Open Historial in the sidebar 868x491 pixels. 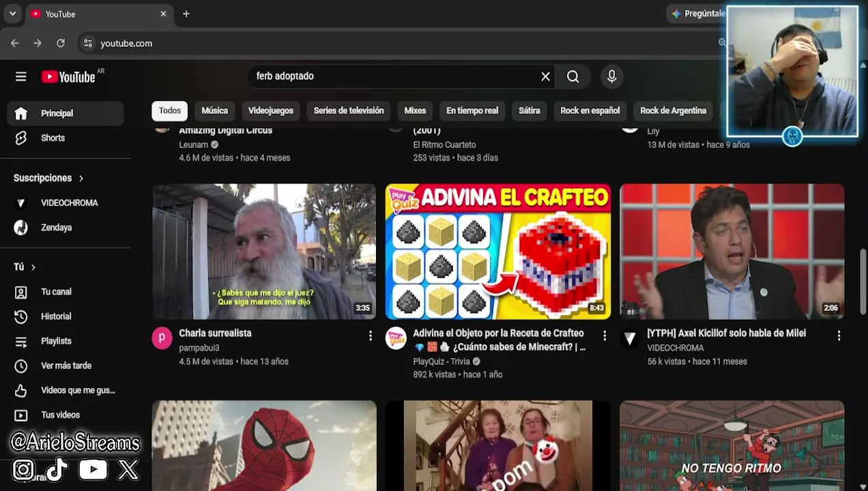coord(66,316)
